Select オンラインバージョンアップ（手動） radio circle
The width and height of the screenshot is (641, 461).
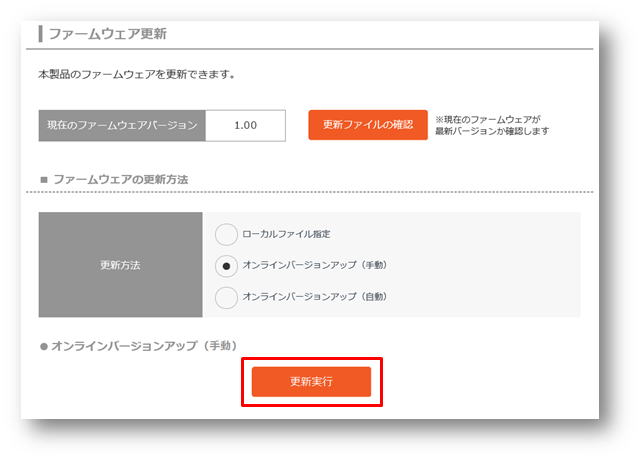(x=226, y=266)
